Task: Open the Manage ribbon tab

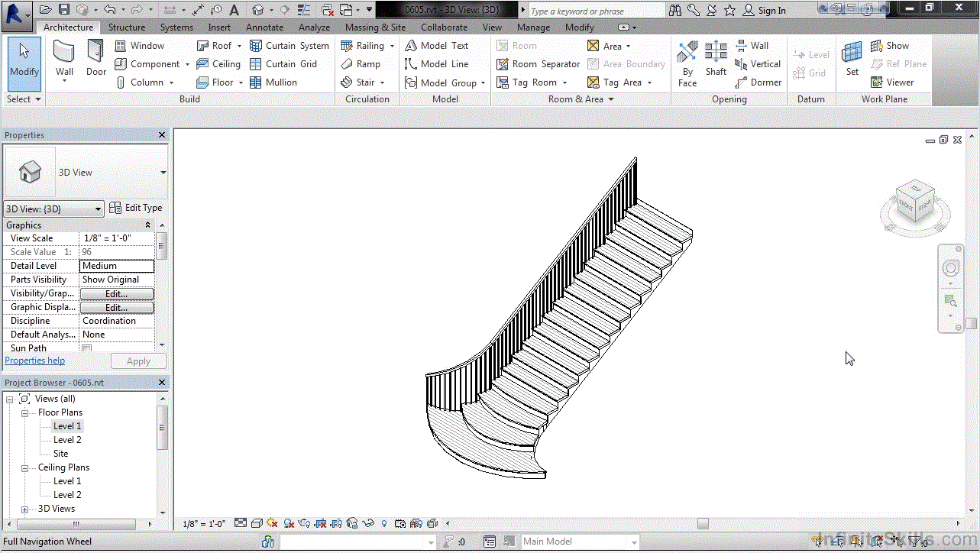Action: coord(533,27)
